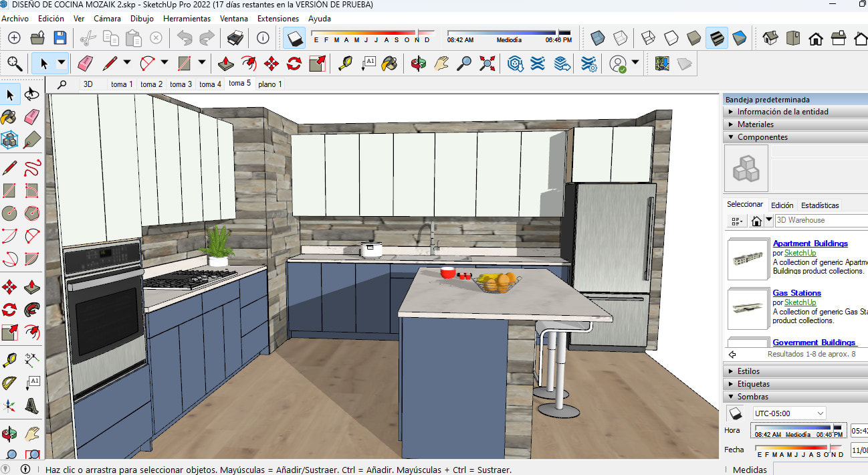868x475 pixels.
Task: Click the In Model home button in Componentes
Action: click(756, 221)
